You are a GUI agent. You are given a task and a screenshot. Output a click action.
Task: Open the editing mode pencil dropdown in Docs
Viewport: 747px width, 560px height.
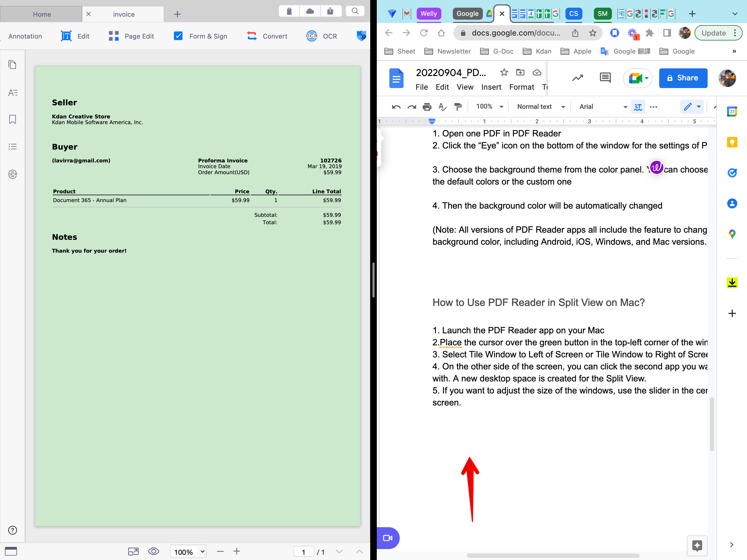(x=691, y=107)
